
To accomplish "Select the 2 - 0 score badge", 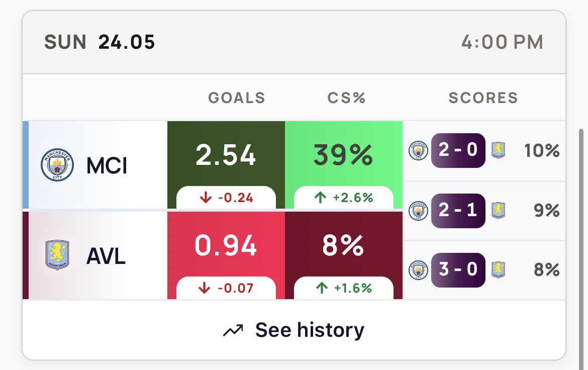I will point(458,150).
